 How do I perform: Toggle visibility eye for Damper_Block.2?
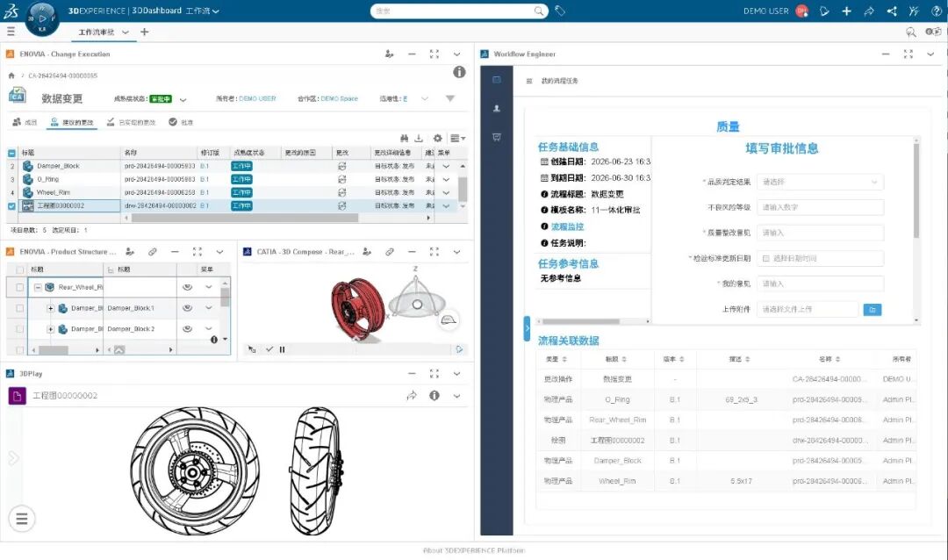tap(188, 329)
